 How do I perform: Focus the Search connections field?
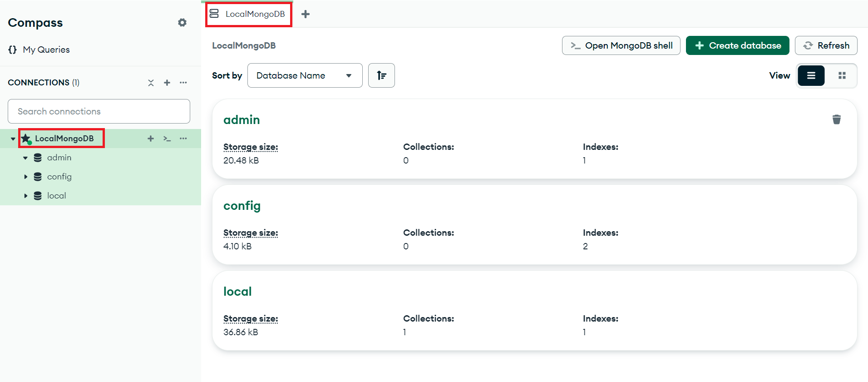tap(99, 111)
